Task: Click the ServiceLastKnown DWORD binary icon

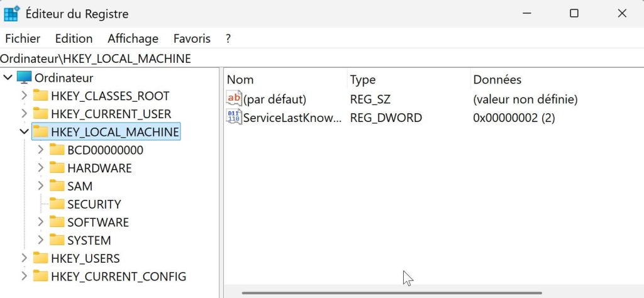Action: (234, 118)
